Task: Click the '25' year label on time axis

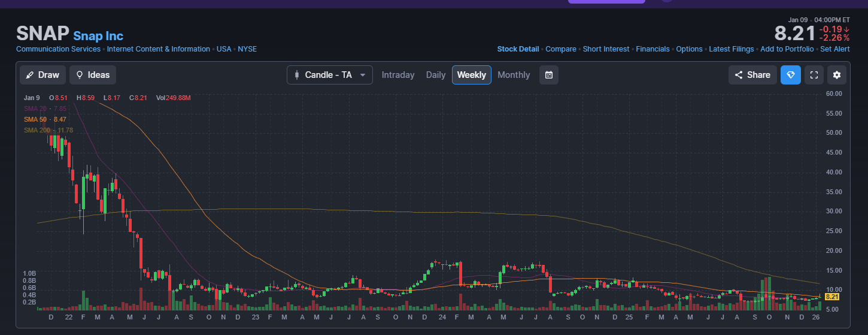Action: point(629,317)
